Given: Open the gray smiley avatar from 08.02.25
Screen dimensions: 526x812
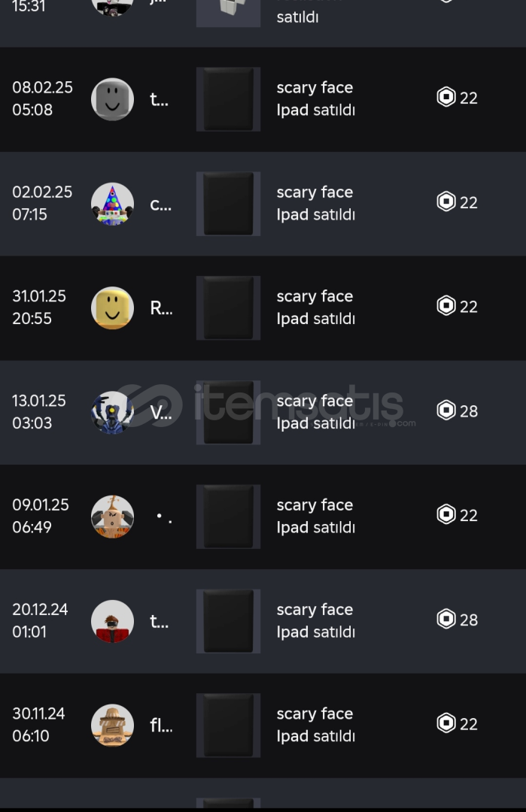Looking at the screenshot, I should 112,98.
